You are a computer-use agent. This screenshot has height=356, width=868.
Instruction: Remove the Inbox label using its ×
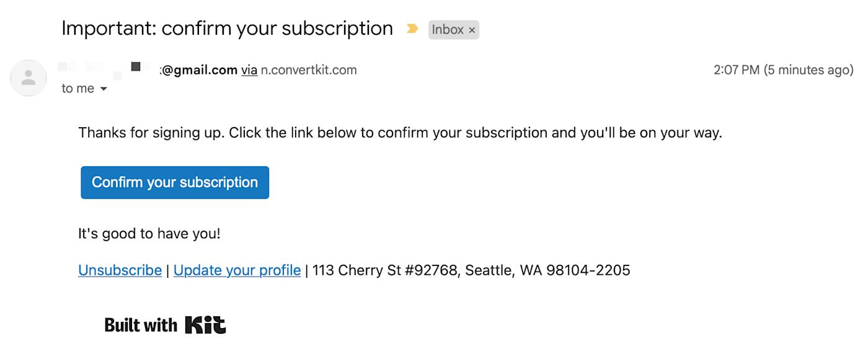tap(472, 30)
